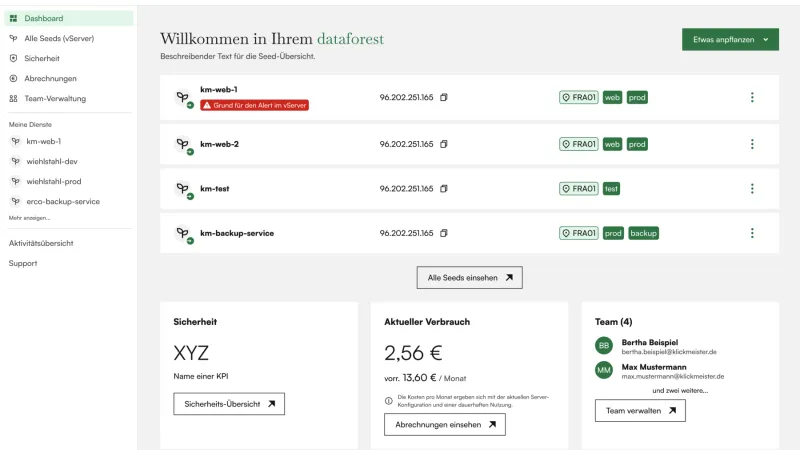Go to Team-Verwaltung in the sidebar

coord(55,98)
